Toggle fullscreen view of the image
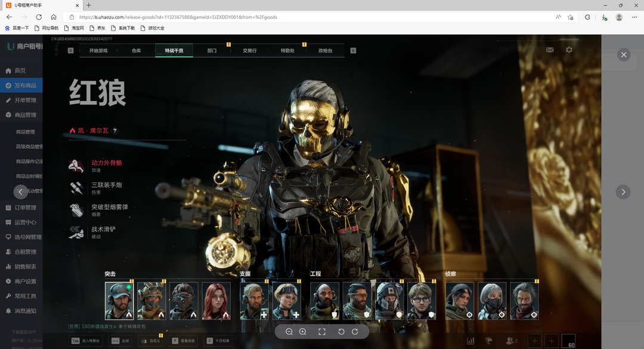The image size is (644, 349). click(x=322, y=332)
